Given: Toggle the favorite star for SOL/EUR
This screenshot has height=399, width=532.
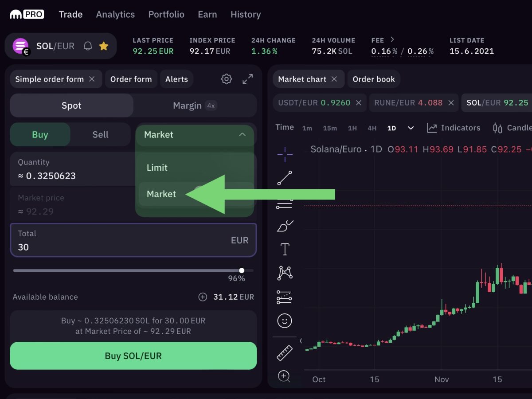Looking at the screenshot, I should [104, 46].
